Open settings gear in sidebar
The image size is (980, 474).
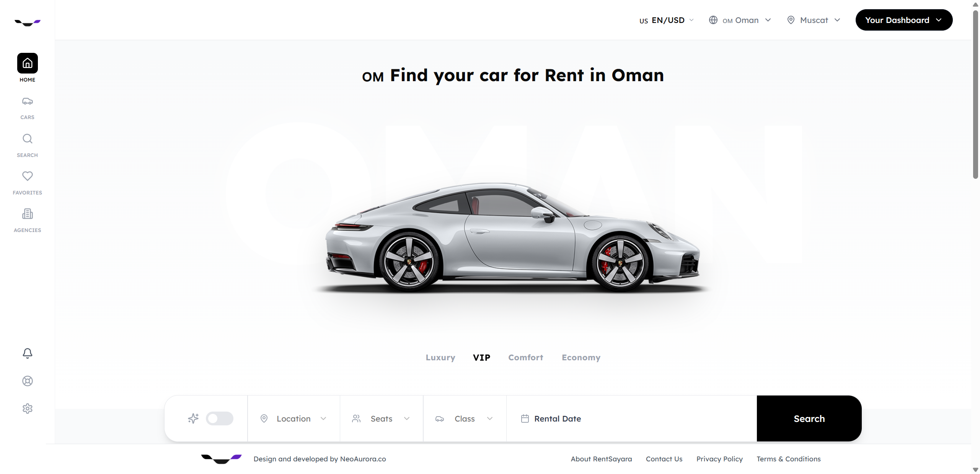28,409
